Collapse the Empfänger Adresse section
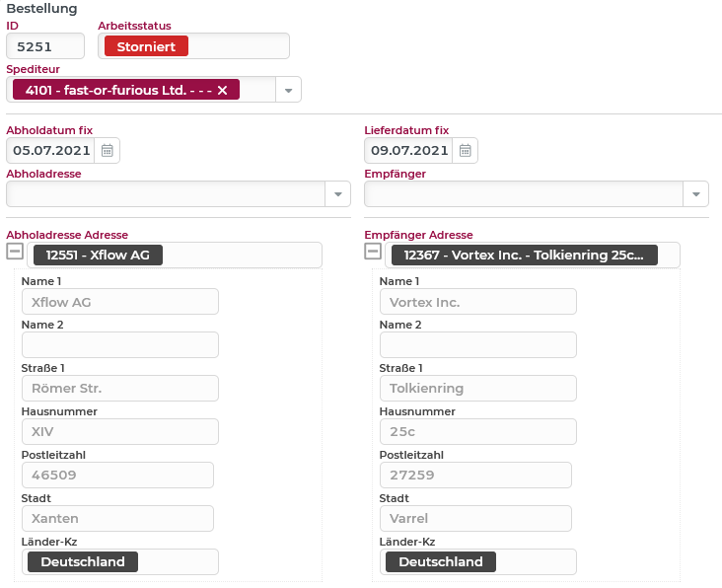This screenshot has height=588, width=722. tap(373, 253)
